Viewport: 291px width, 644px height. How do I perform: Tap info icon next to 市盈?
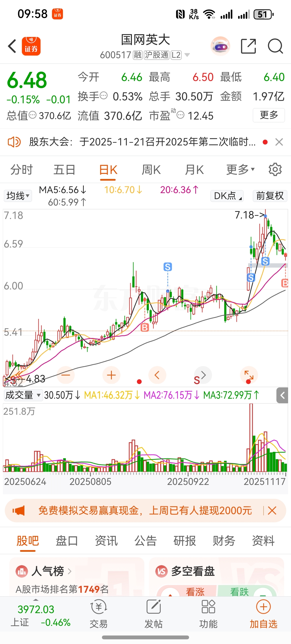pos(181,115)
